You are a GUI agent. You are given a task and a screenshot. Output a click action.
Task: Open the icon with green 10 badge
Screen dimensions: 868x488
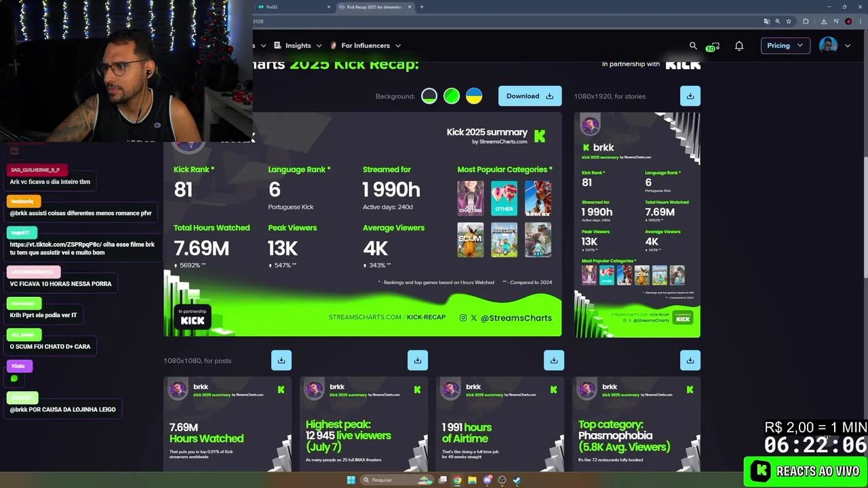pyautogui.click(x=713, y=46)
